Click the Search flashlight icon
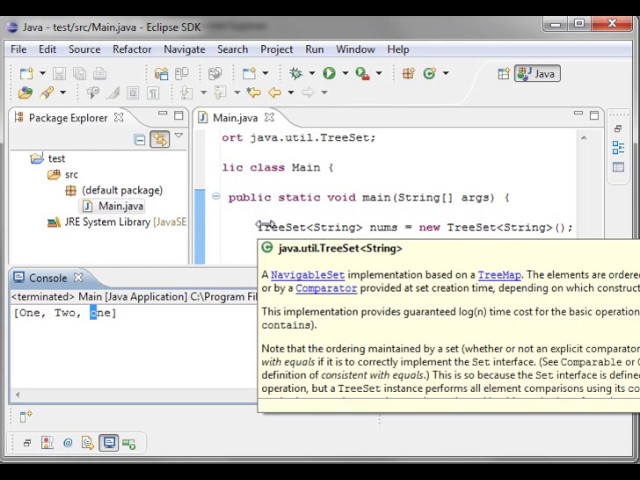The image size is (640, 480). point(47,93)
